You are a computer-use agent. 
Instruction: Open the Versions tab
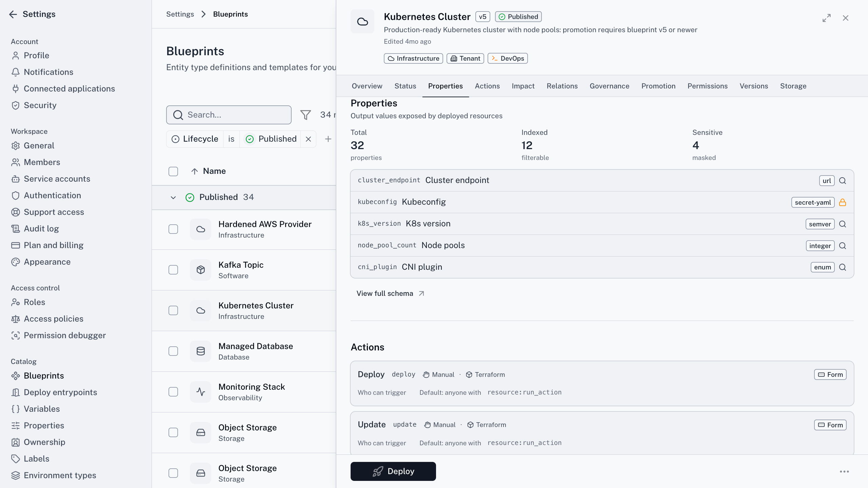coord(754,86)
